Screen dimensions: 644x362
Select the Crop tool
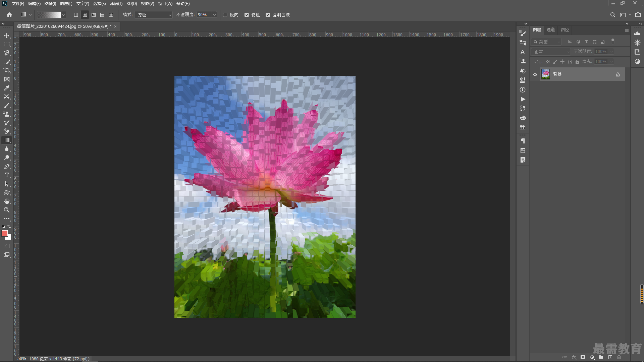(7, 70)
